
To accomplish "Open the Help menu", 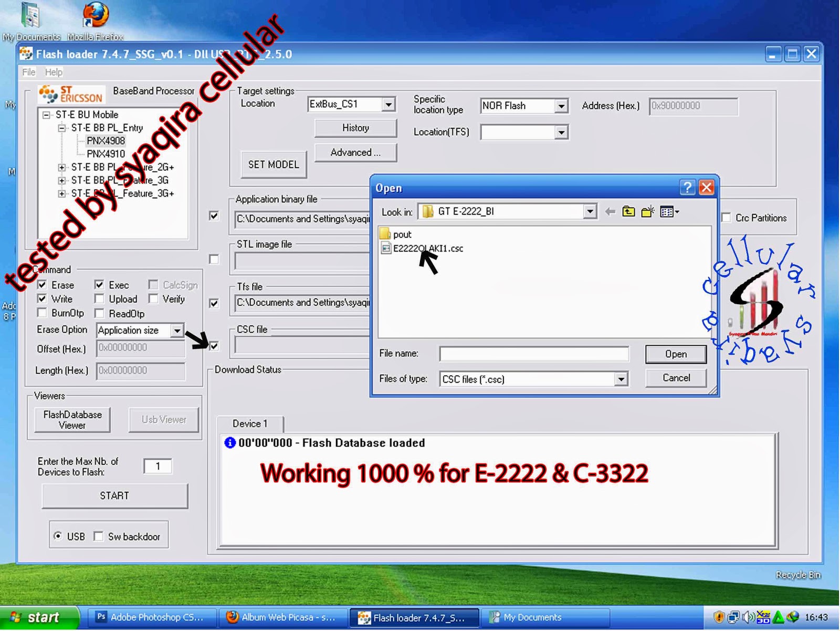I will tap(54, 72).
